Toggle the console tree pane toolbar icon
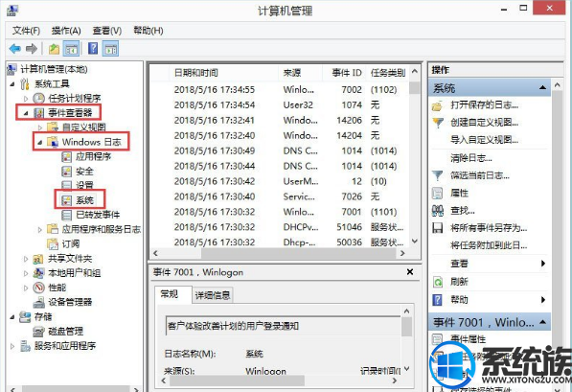 coord(71,49)
